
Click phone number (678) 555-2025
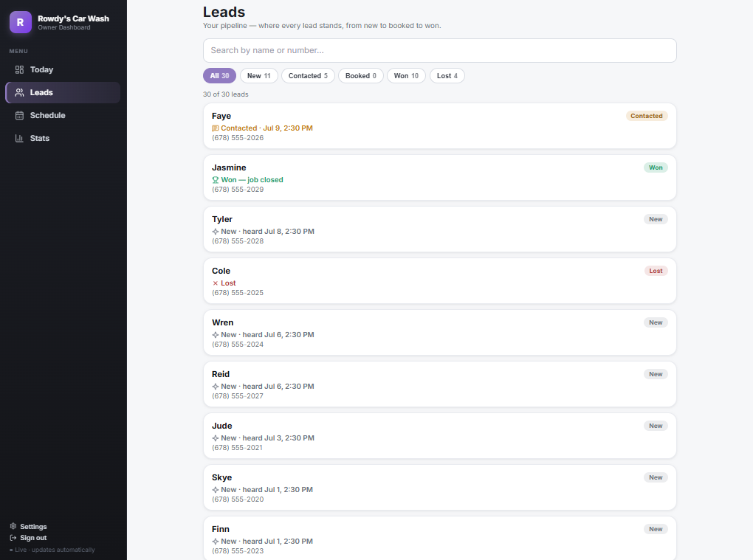pos(238,293)
